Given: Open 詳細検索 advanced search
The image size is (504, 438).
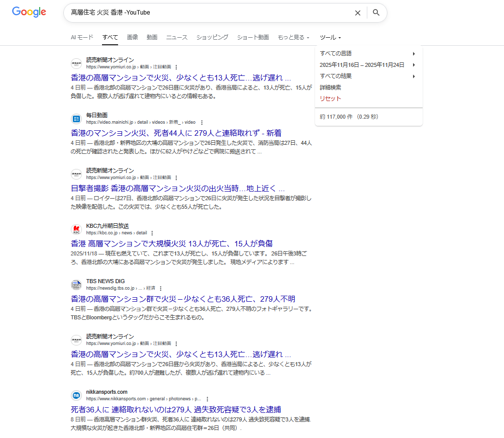Looking at the screenshot, I should click(x=330, y=87).
